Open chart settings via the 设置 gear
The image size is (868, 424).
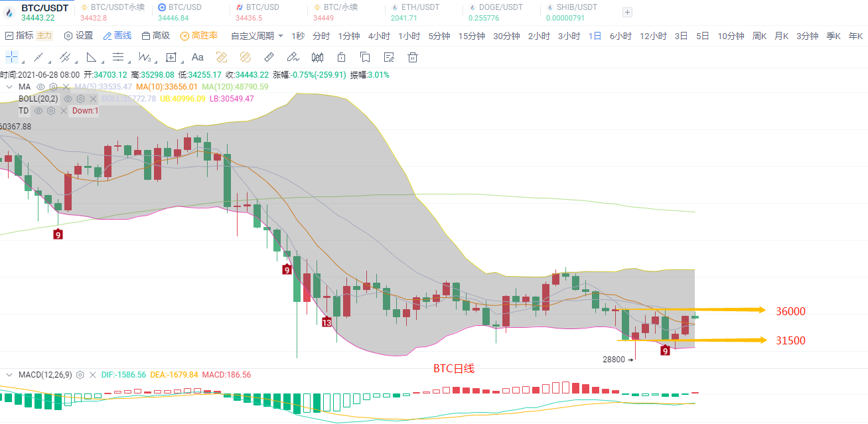[74, 36]
